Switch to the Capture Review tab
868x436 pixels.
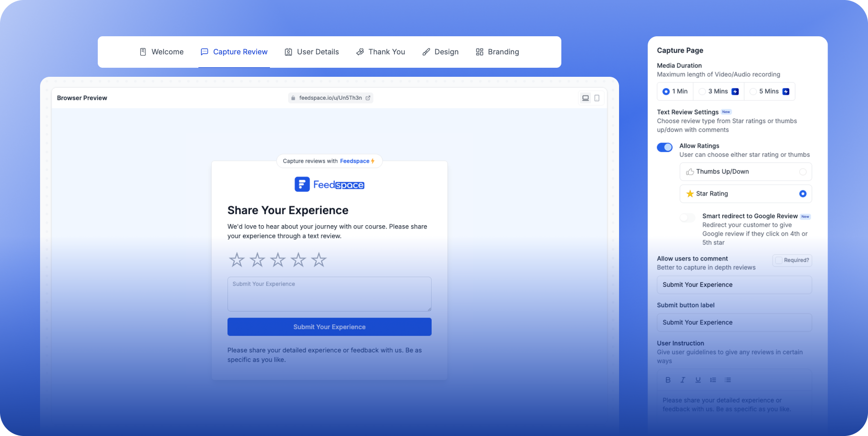(x=234, y=52)
